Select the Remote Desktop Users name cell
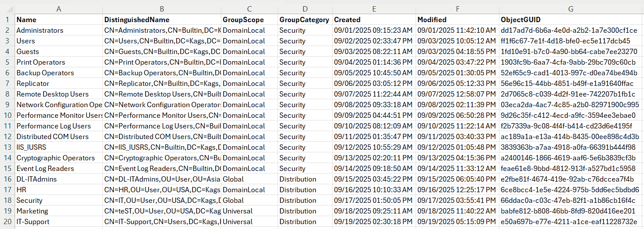644x229 pixels. point(59,94)
